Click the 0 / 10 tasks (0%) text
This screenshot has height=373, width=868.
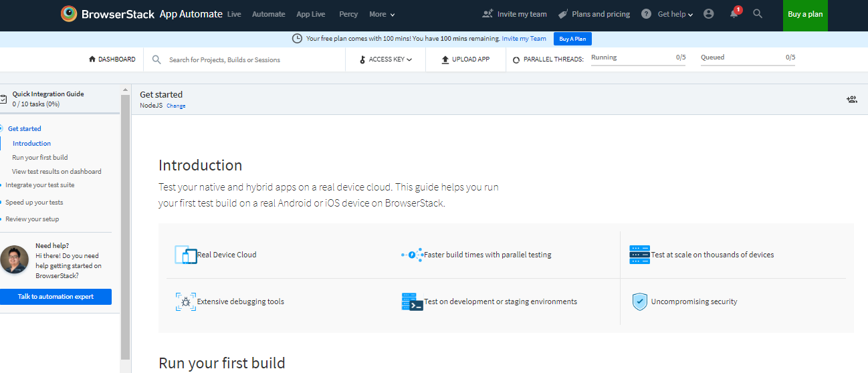36,104
